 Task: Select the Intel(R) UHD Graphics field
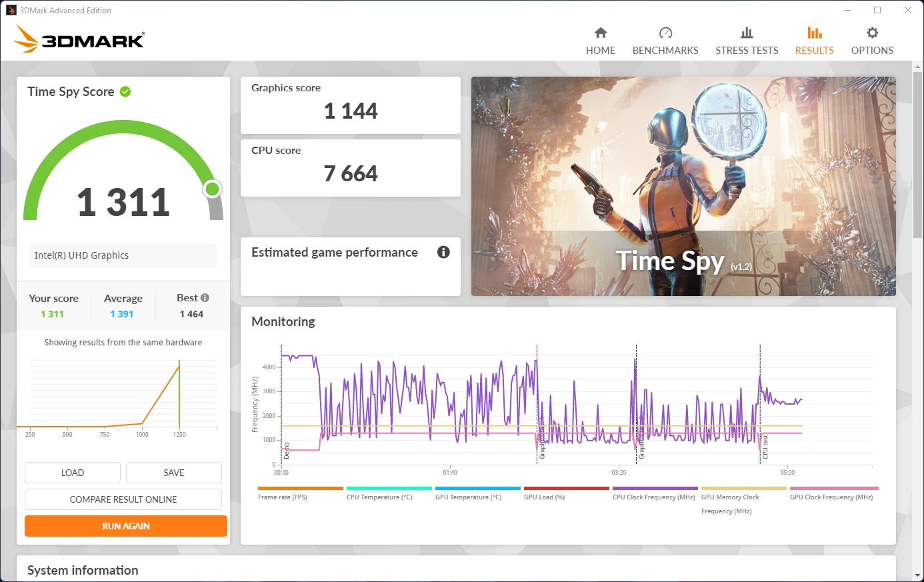123,255
